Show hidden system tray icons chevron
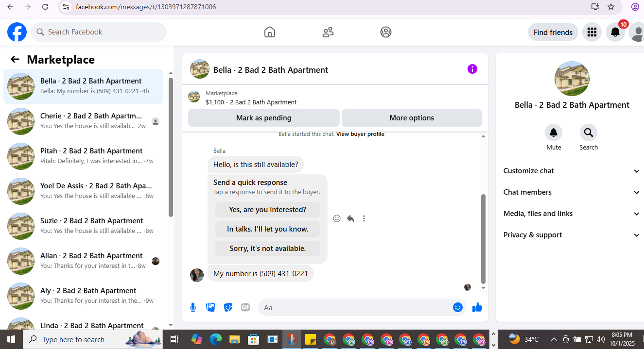 [554, 339]
